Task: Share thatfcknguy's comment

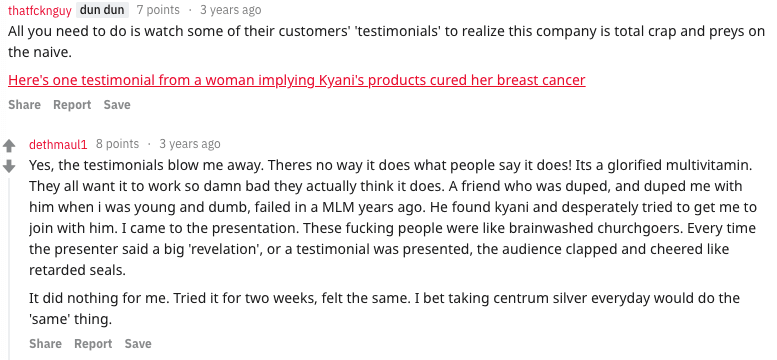Action: click(24, 105)
